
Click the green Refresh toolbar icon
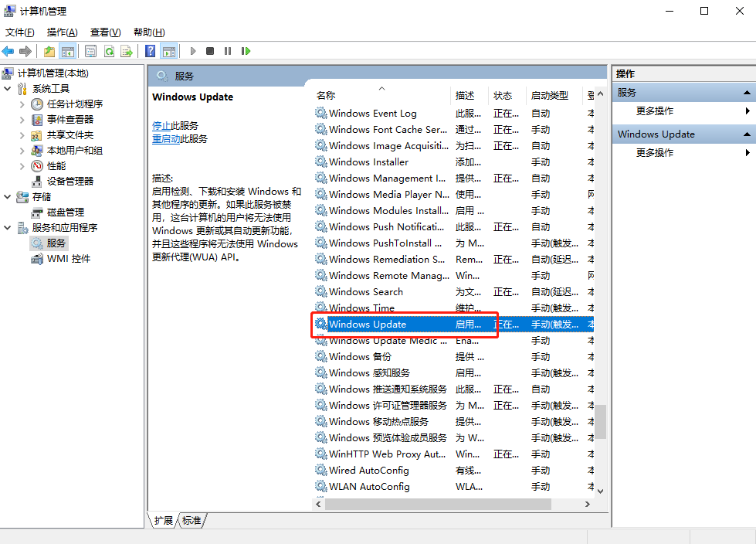pos(110,51)
